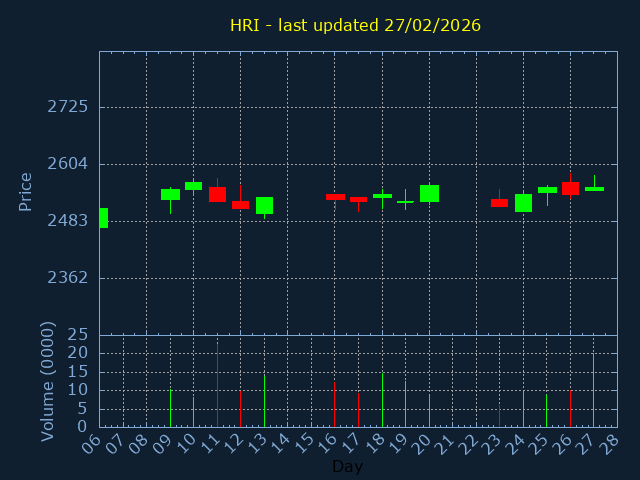Click the green candlestick for day 20
640x480 pixels.
pyautogui.click(x=429, y=193)
